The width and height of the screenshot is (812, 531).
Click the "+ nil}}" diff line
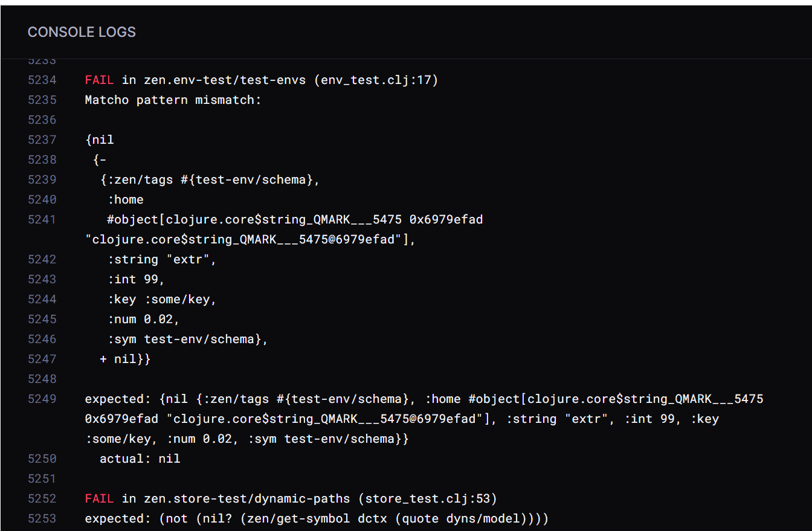coord(125,359)
